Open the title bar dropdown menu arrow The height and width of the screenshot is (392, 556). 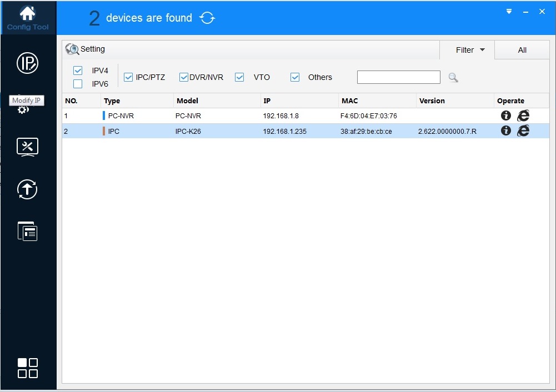tap(509, 12)
